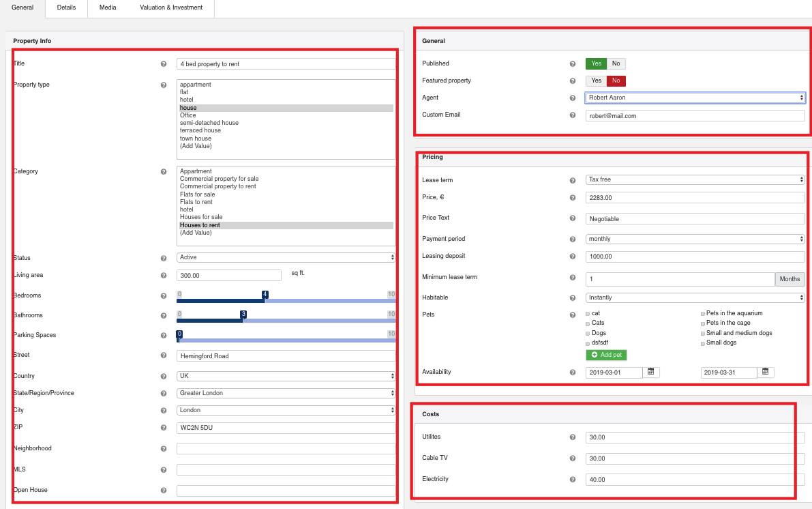The width and height of the screenshot is (812, 509).
Task: Click the help icon next to Title
Action: click(164, 64)
